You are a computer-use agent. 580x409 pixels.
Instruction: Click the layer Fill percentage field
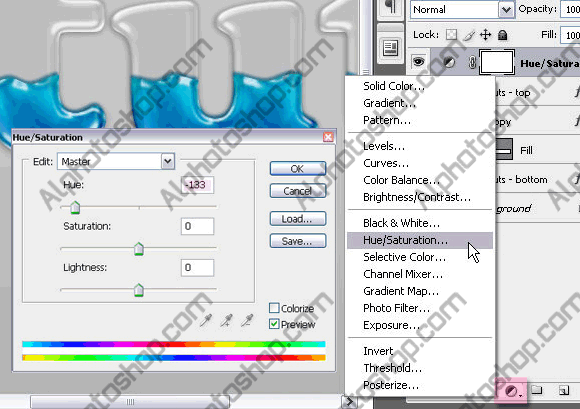pyautogui.click(x=570, y=35)
